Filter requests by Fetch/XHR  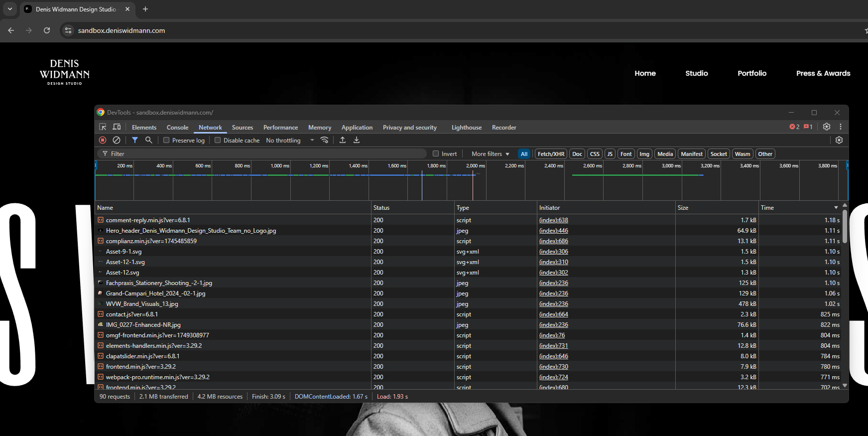tap(551, 154)
